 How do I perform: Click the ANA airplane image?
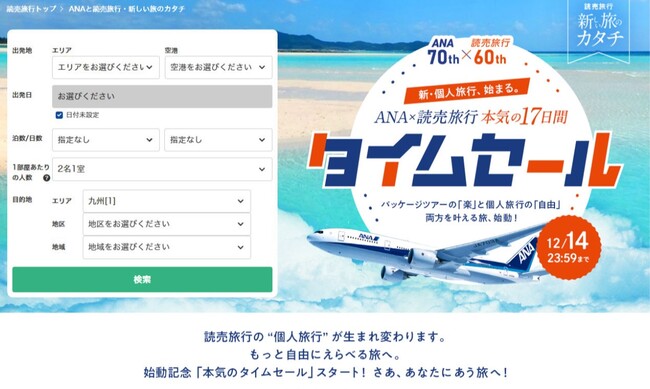(x=428, y=252)
